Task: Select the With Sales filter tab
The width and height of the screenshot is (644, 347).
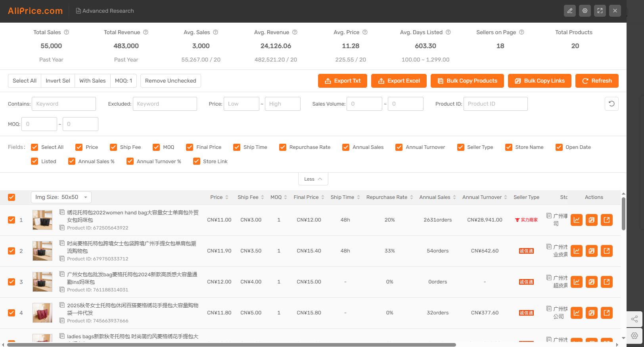Action: coord(92,81)
